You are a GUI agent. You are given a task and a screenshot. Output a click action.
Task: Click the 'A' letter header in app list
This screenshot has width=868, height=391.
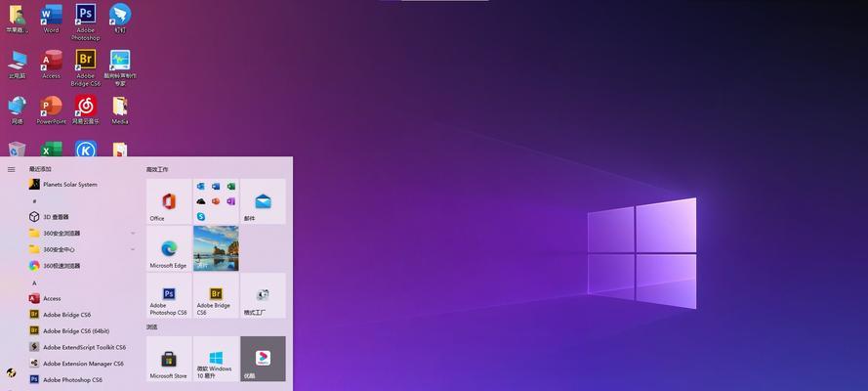click(x=34, y=283)
